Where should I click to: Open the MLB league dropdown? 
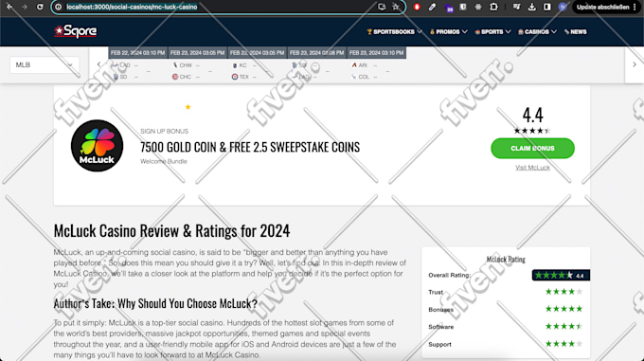[45, 64]
